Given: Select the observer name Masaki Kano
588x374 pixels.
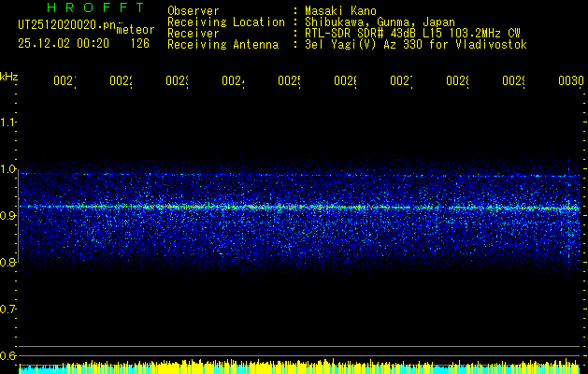Looking at the screenshot, I should click(340, 10).
